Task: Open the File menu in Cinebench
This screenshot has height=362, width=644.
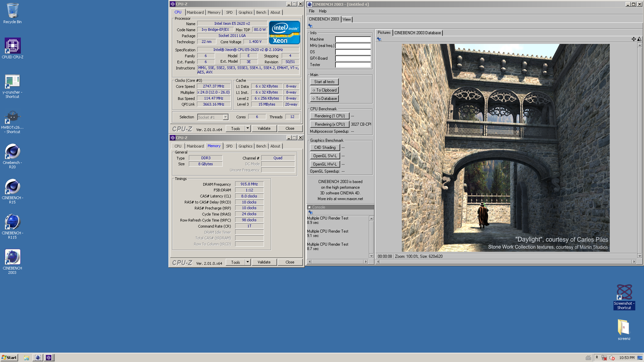Action: coord(312,11)
